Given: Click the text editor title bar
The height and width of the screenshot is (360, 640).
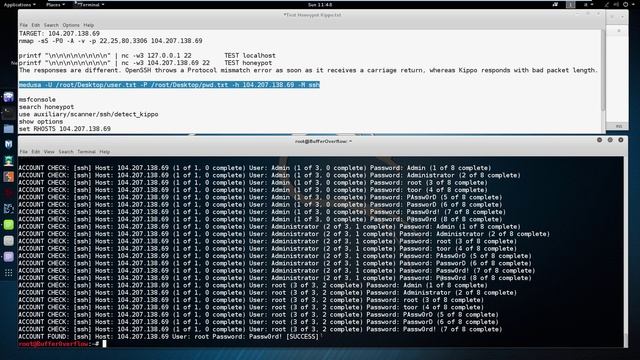Looking at the screenshot, I should [312, 15].
